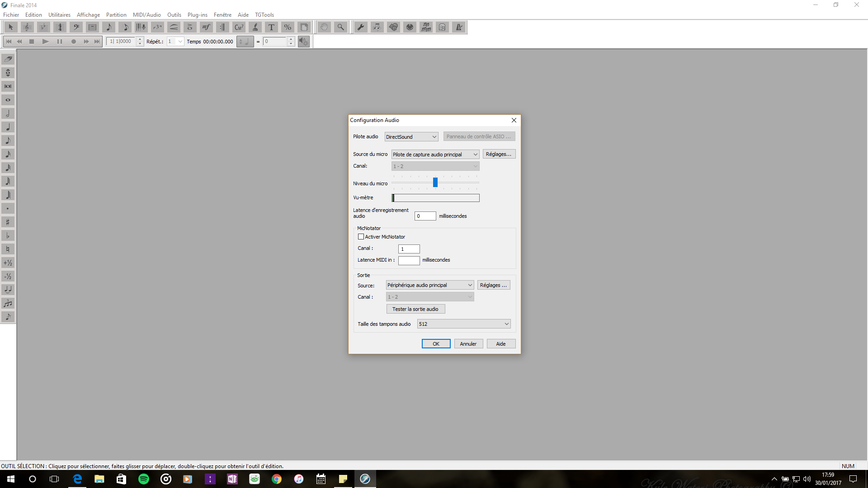The width and height of the screenshot is (868, 488).
Task: Click the Clef tool (bass clef) icon
Action: coord(76,27)
